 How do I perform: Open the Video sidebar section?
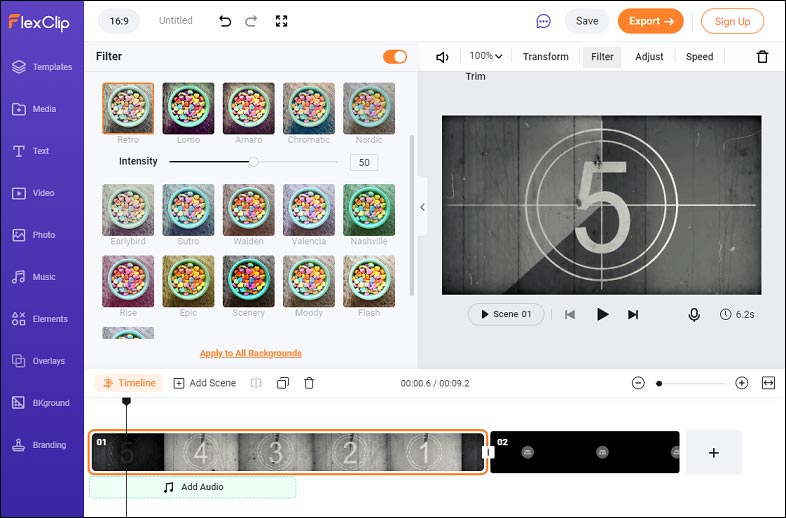point(33,193)
